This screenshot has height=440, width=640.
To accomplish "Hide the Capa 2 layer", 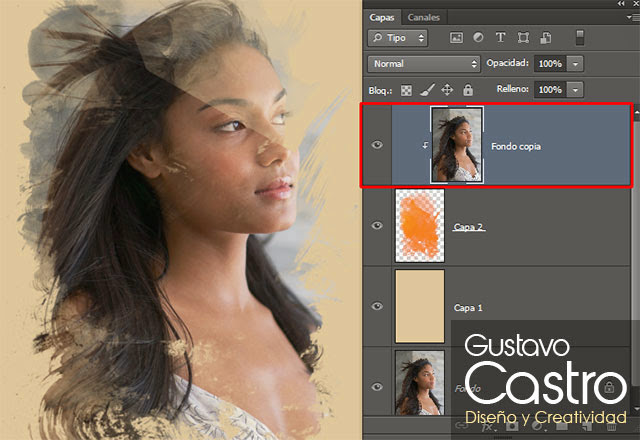I will coord(377,225).
